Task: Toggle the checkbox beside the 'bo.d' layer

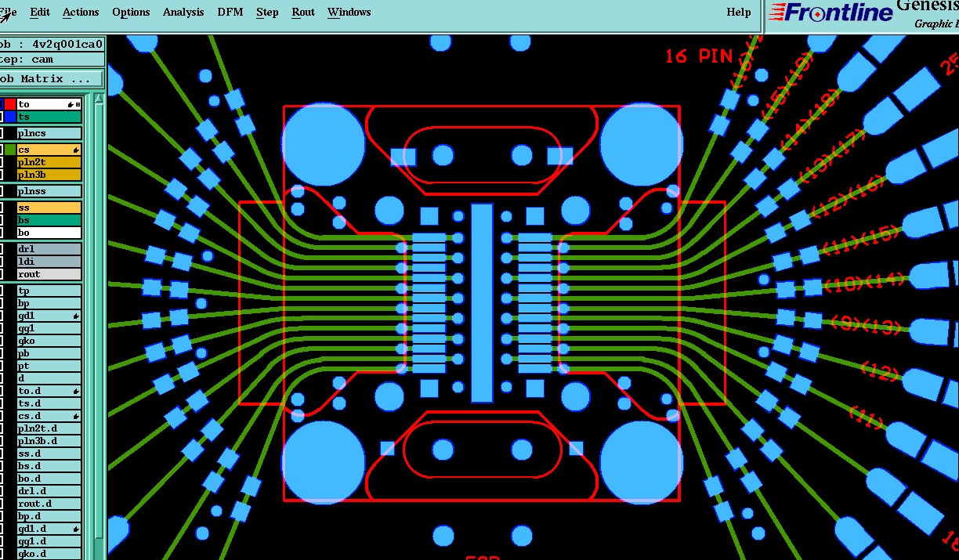Action: tap(1, 479)
